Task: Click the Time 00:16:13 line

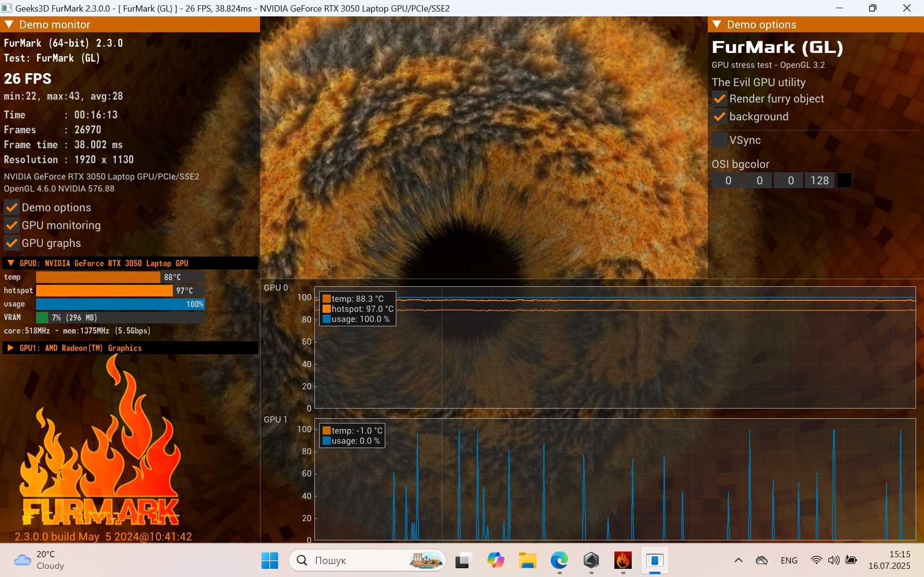Action: (61, 115)
